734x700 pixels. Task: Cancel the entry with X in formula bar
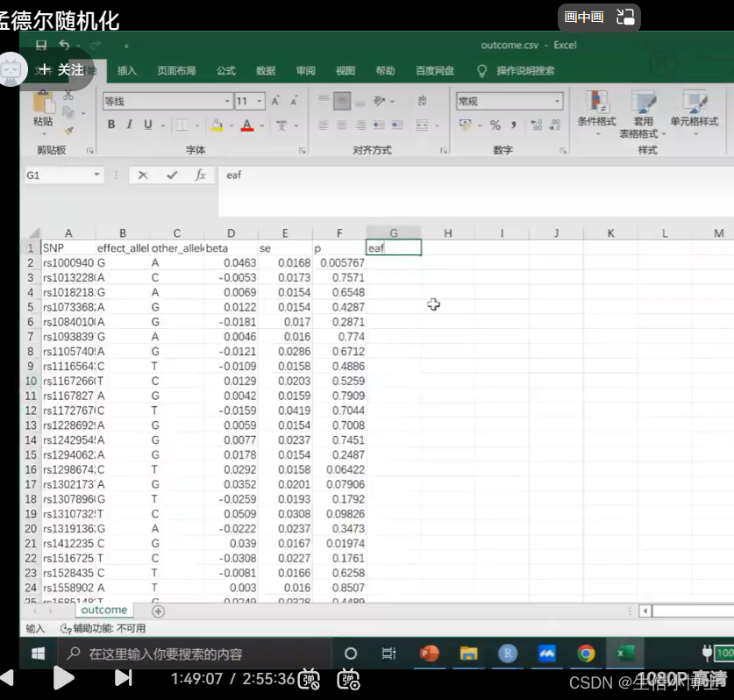click(x=143, y=175)
